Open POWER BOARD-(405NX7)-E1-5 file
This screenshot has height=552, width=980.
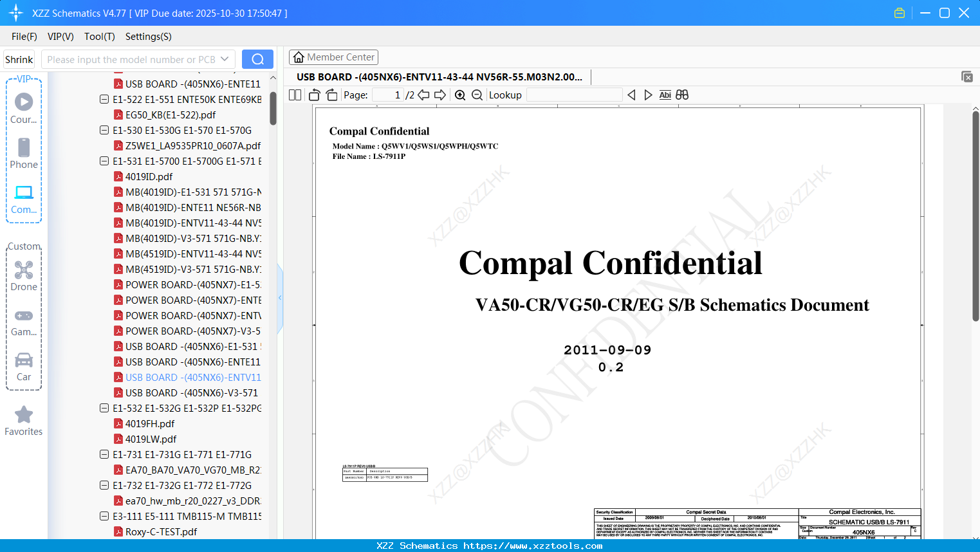pos(187,284)
